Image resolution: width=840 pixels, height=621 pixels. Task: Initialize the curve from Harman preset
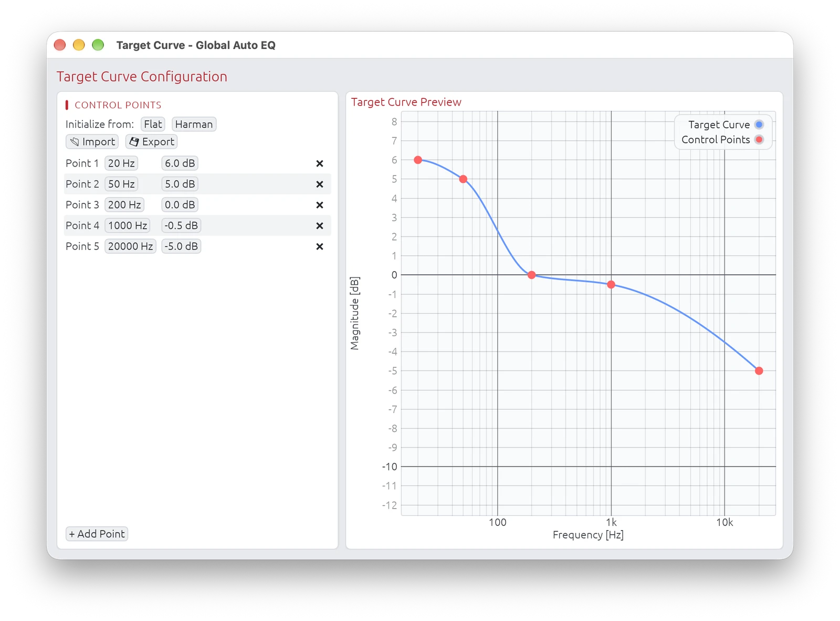[x=194, y=124]
